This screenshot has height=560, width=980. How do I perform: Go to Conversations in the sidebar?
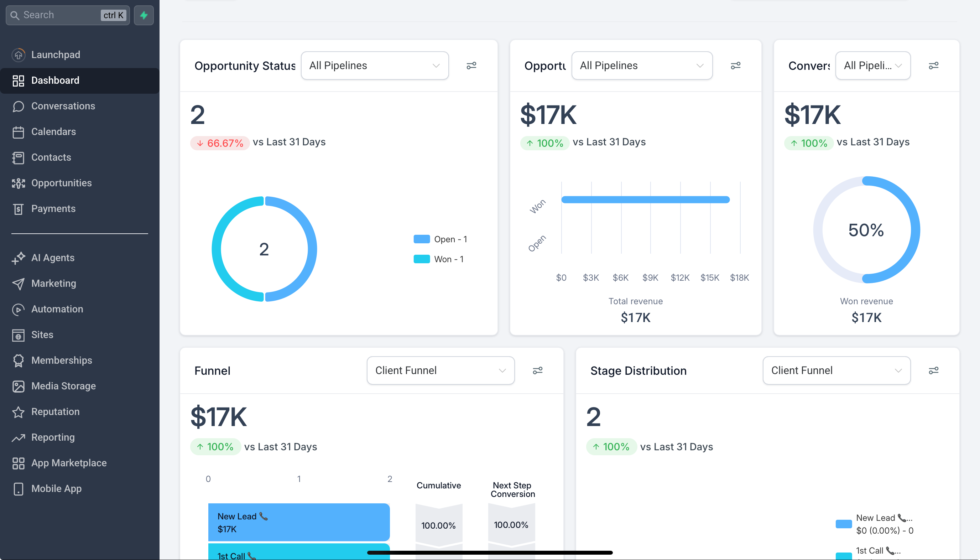coord(63,106)
